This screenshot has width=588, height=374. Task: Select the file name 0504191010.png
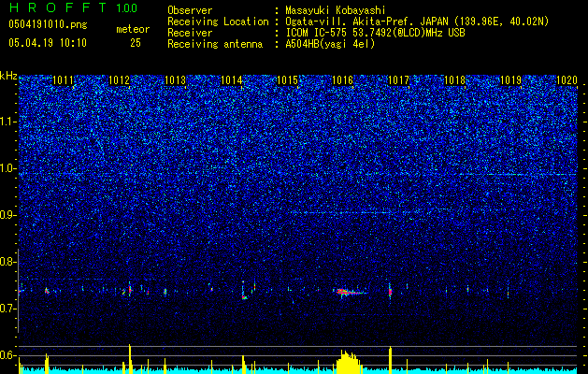[48, 25]
